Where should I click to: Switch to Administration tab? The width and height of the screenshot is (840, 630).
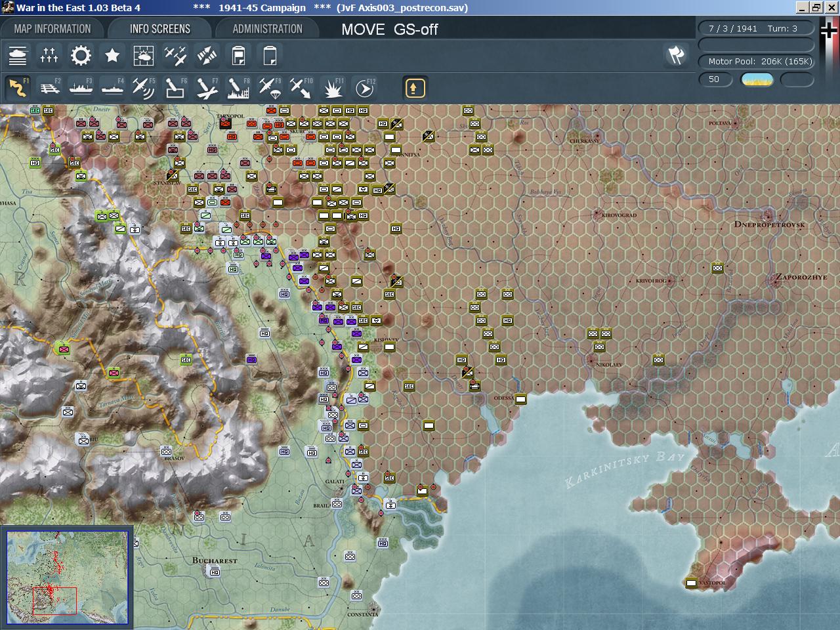268,29
